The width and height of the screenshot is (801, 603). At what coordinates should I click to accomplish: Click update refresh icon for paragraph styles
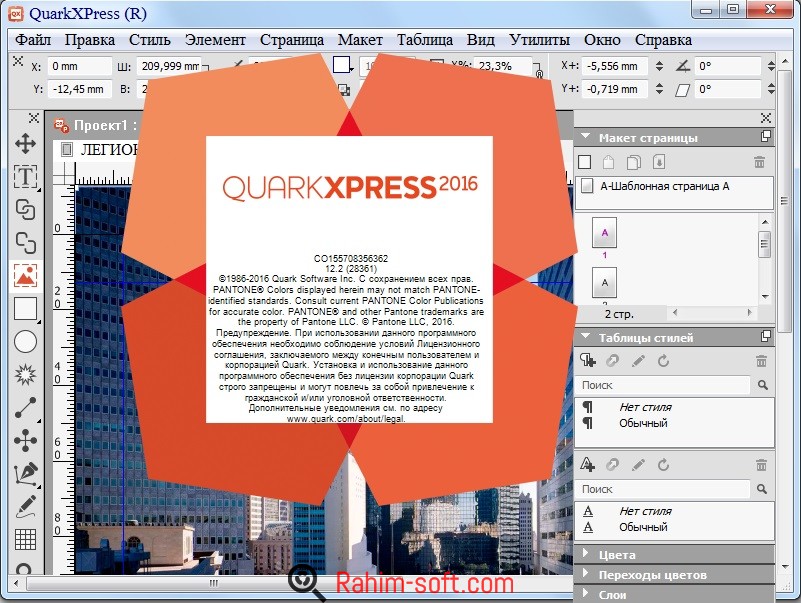point(664,361)
